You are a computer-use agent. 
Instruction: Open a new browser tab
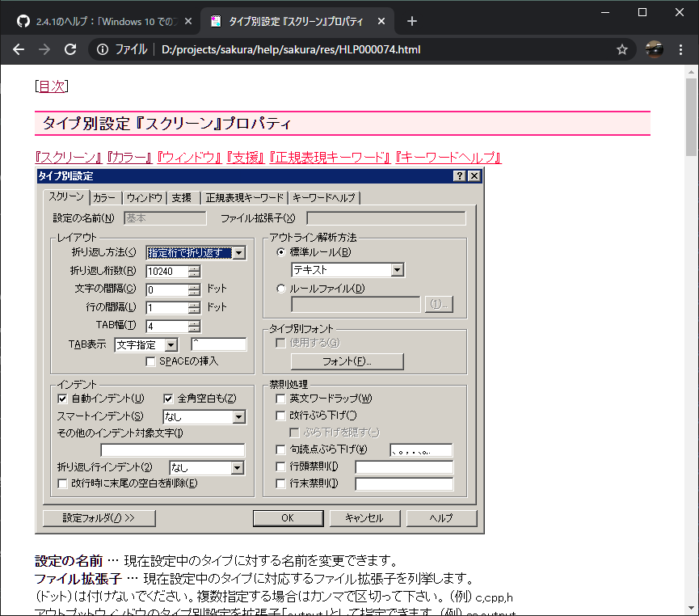click(x=412, y=21)
